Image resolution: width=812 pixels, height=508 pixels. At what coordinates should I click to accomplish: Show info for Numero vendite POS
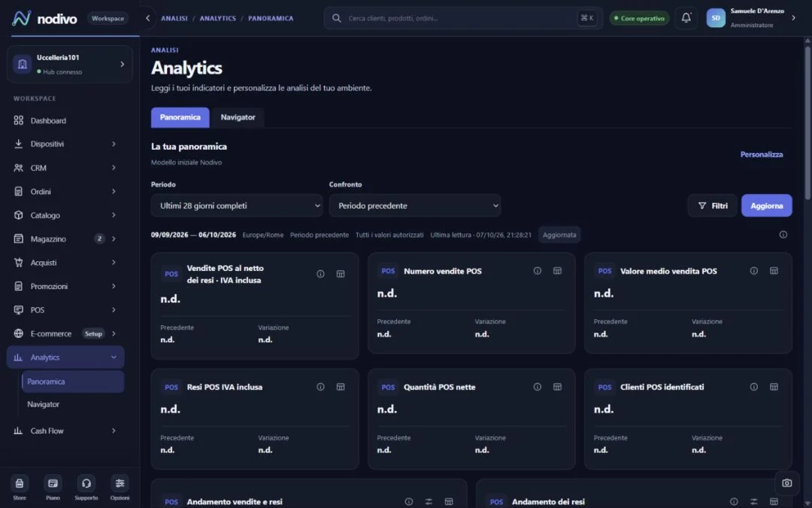(x=538, y=271)
